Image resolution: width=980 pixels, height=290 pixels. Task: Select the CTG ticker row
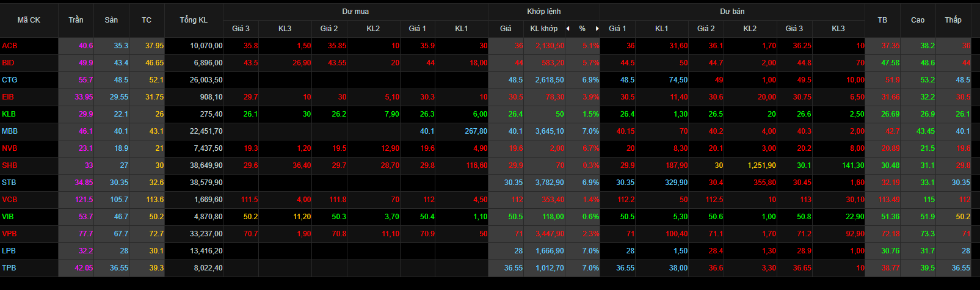pos(10,80)
